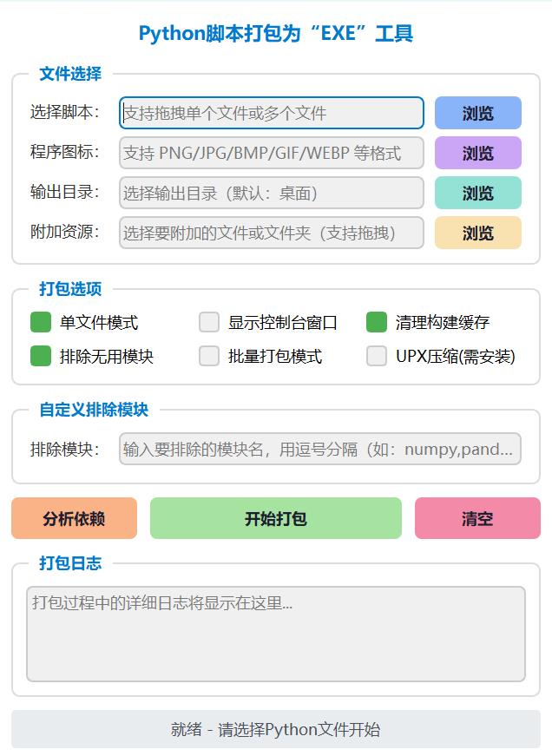Enable the 显示控制台窗口 checkbox
Viewport: 552px width, 756px height.
point(209,322)
